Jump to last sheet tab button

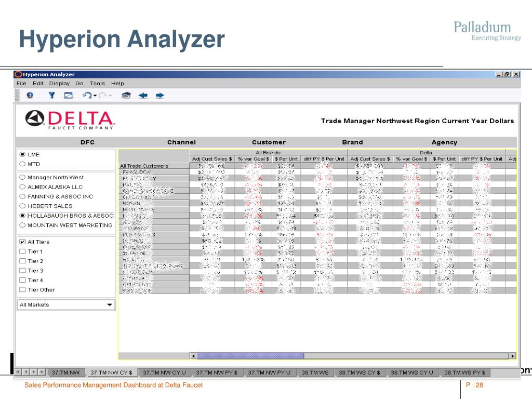click(42, 371)
